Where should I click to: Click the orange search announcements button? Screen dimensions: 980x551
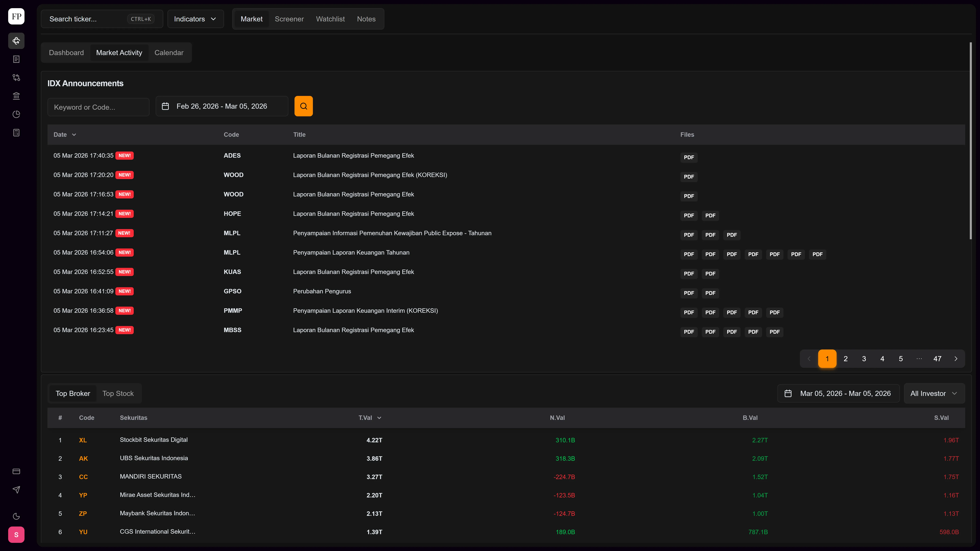point(304,106)
